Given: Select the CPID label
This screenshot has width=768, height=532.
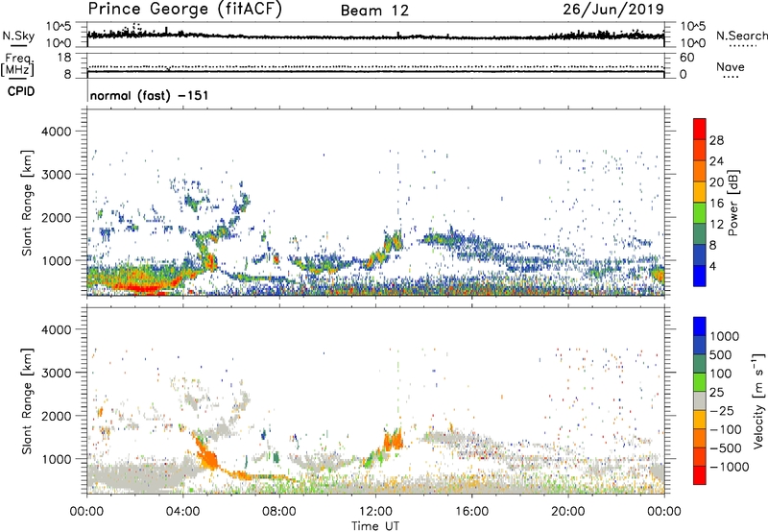Looking at the screenshot, I should 21,91.
